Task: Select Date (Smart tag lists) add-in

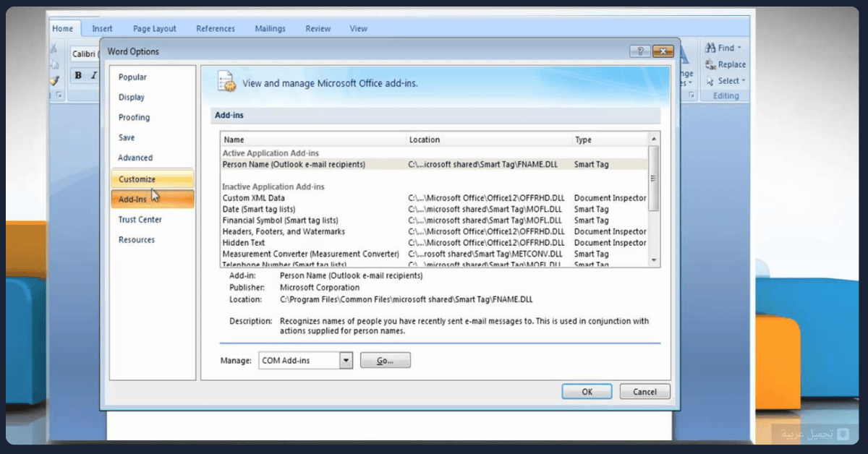Action: 434,209
